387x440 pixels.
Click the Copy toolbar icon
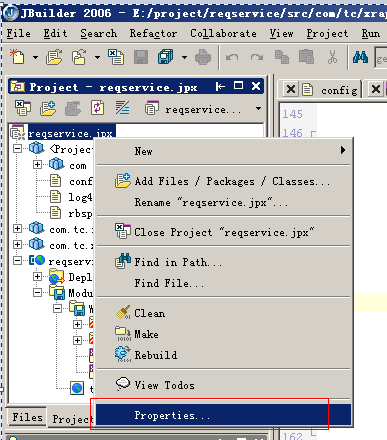[x=282, y=57]
